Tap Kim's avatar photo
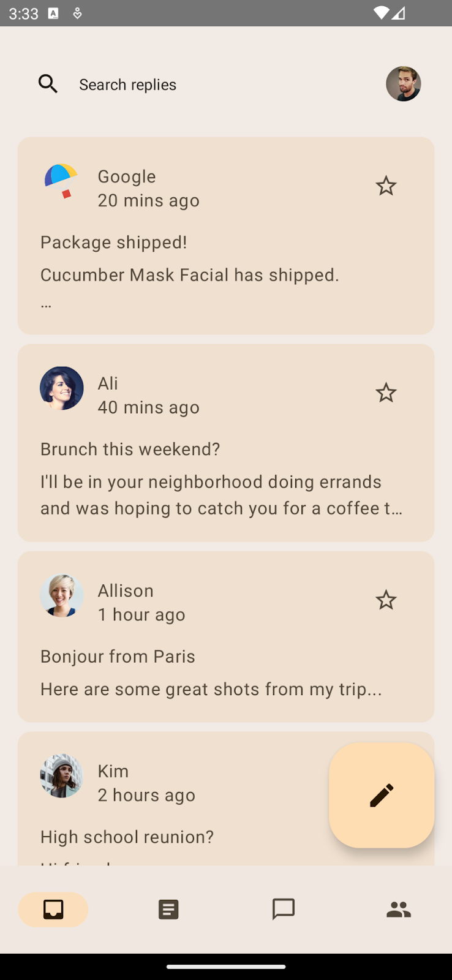The image size is (452, 980). (61, 775)
